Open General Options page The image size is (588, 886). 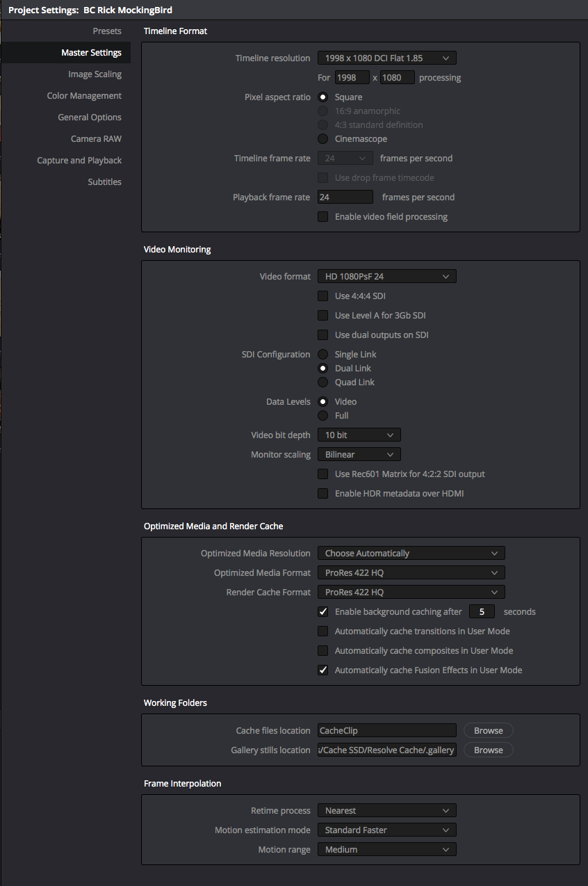pos(90,118)
